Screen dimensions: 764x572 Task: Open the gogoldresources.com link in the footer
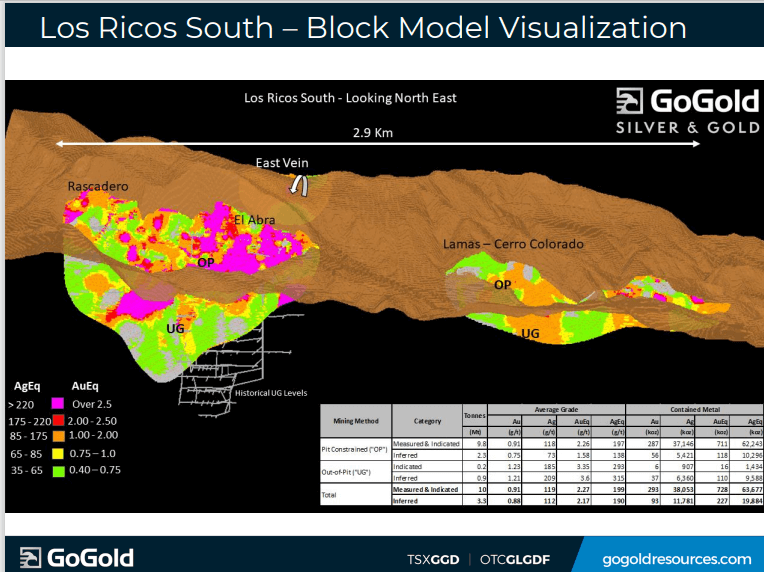tap(677, 559)
